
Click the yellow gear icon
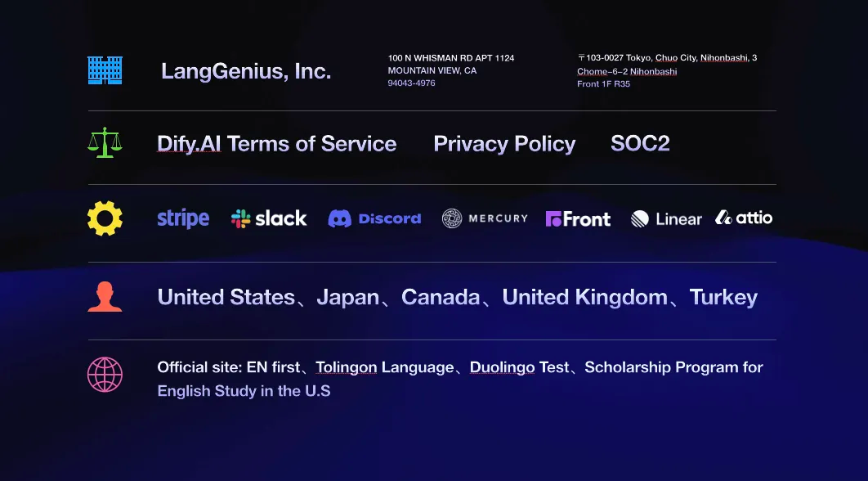[x=105, y=218]
